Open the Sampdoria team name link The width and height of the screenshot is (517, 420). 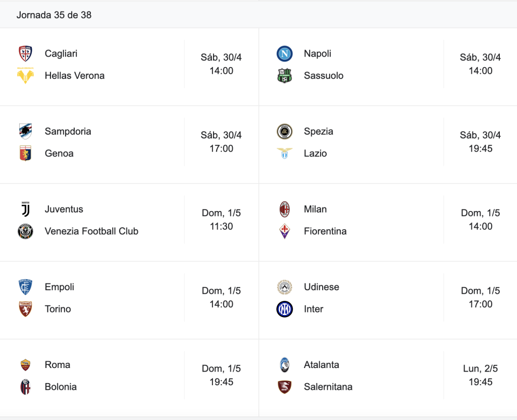point(68,131)
